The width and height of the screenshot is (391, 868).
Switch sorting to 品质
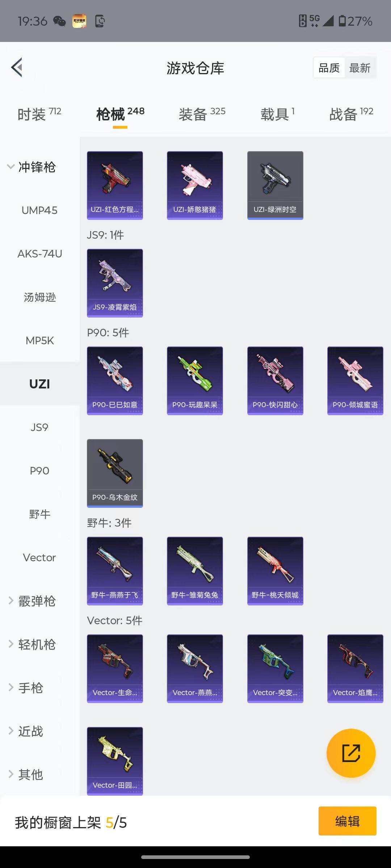329,68
